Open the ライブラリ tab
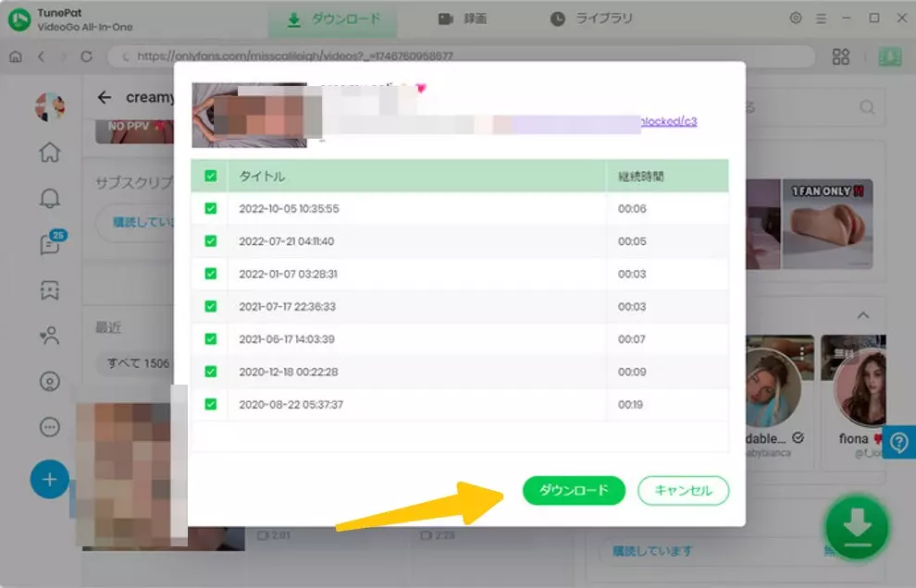The width and height of the screenshot is (916, 588). (591, 19)
